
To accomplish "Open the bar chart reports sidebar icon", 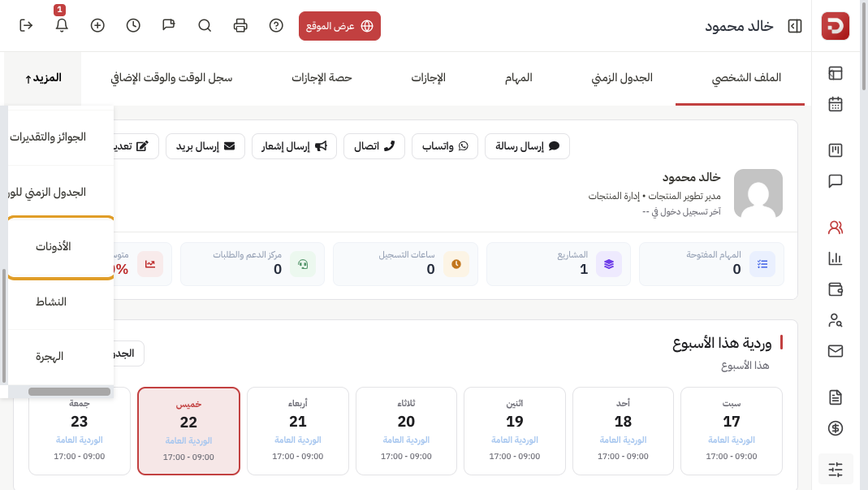I will point(836,258).
